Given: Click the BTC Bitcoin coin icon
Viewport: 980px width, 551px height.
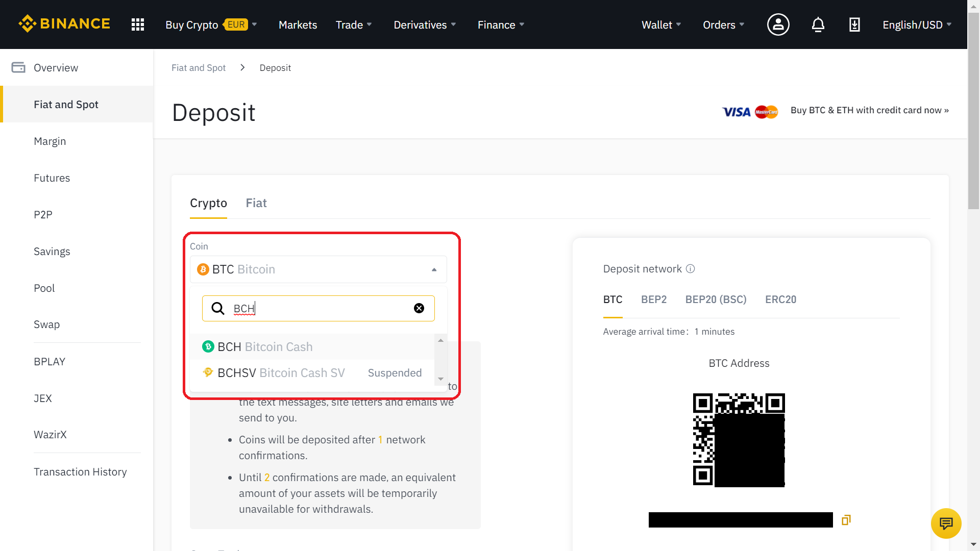Looking at the screenshot, I should (x=203, y=269).
